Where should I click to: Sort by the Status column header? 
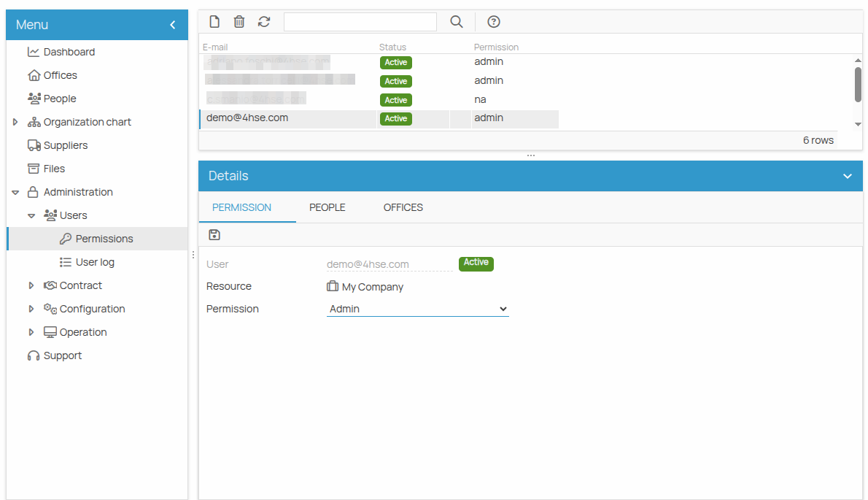point(392,47)
